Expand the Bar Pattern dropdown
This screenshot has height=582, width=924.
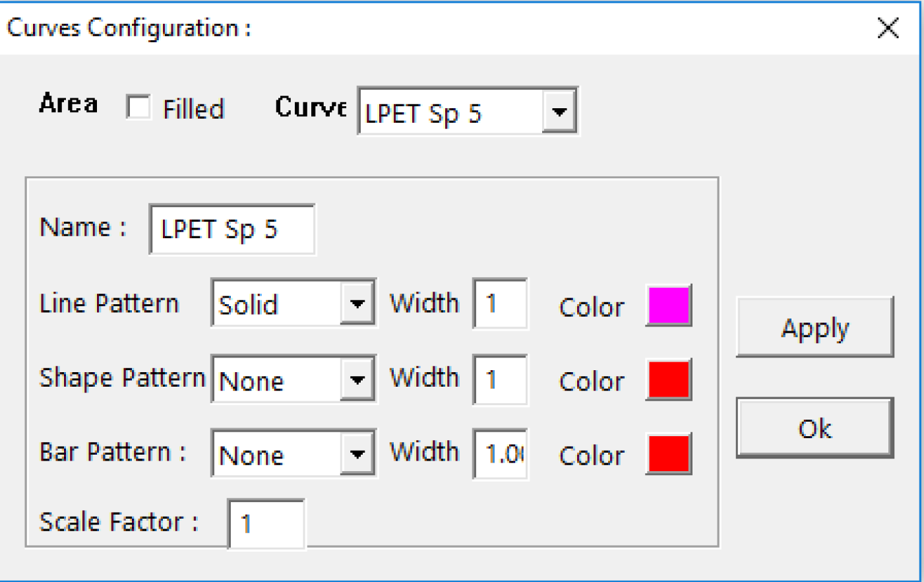[357, 454]
